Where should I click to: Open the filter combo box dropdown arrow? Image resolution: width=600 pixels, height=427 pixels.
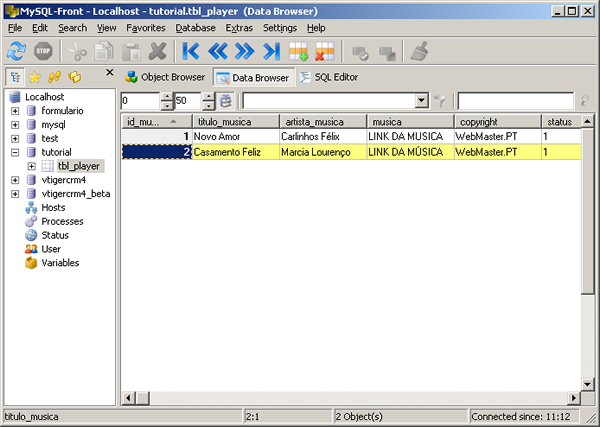tap(421, 101)
